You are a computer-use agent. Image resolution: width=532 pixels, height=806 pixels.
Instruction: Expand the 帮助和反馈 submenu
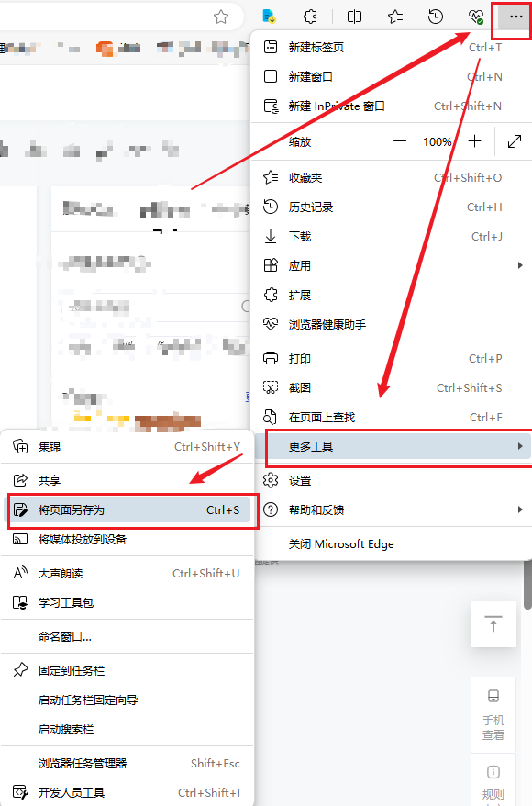click(392, 509)
